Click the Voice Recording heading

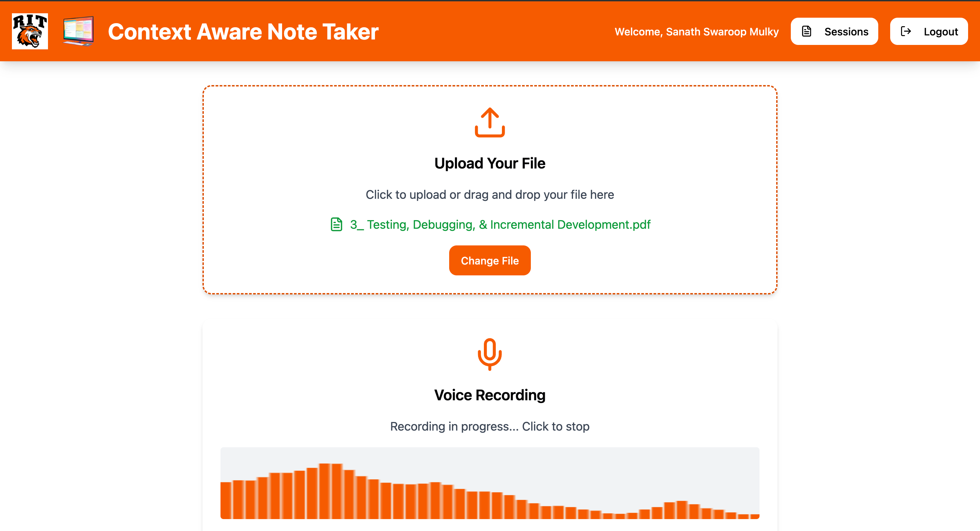pyautogui.click(x=490, y=395)
